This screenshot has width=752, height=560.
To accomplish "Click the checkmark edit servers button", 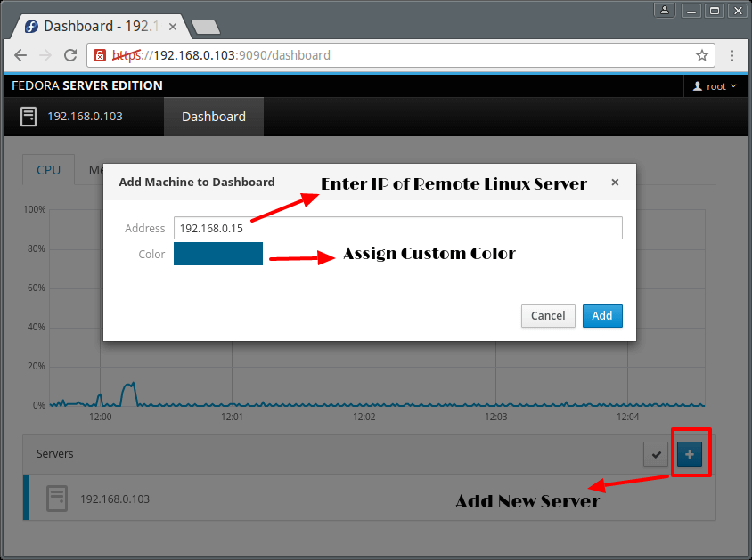I will point(656,454).
